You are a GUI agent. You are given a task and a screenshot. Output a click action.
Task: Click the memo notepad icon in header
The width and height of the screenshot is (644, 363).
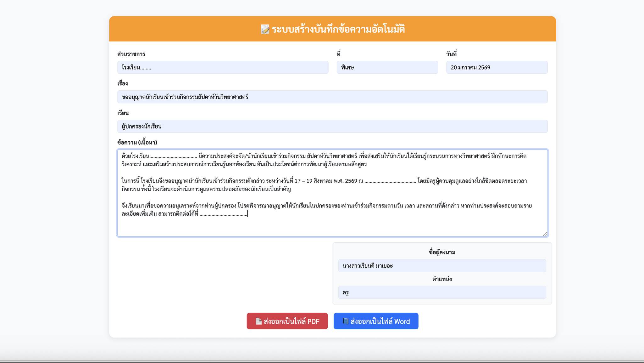[x=265, y=29]
